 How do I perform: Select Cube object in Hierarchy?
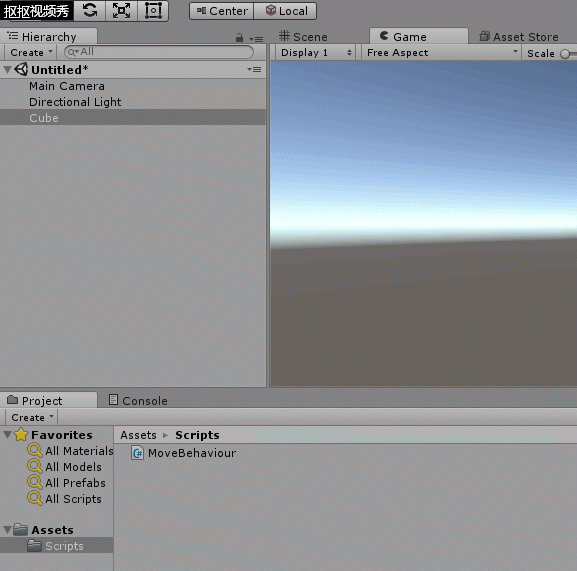coord(133,118)
